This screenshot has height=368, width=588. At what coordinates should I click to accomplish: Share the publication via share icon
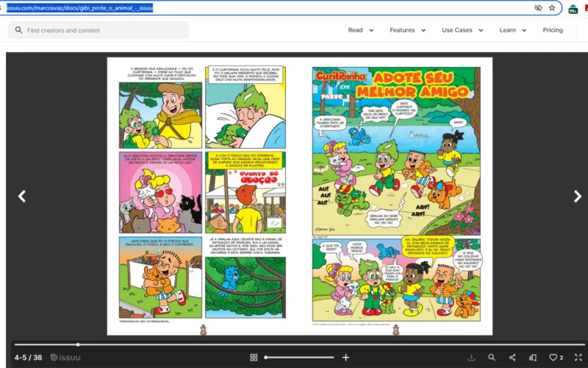pos(512,358)
